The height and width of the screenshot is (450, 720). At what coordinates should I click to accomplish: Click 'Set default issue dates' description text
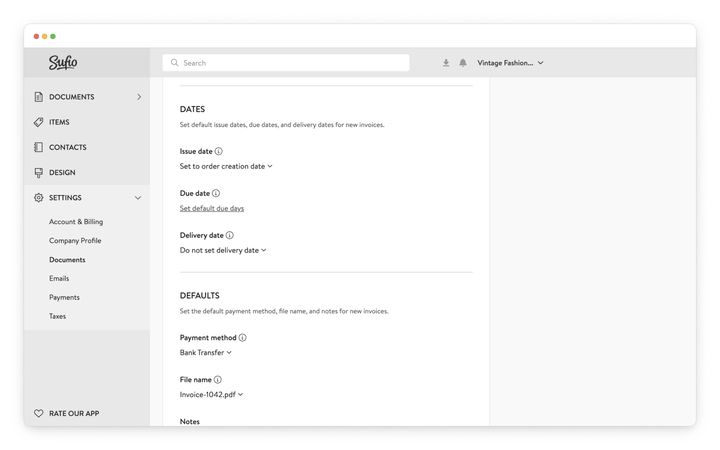click(x=282, y=125)
